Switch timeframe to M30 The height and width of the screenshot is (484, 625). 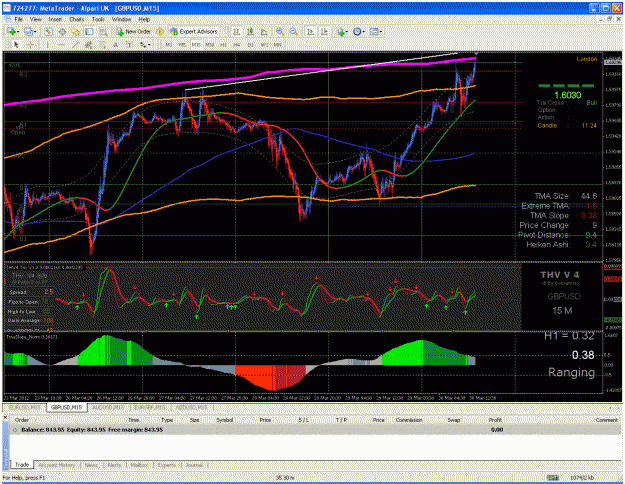210,45
